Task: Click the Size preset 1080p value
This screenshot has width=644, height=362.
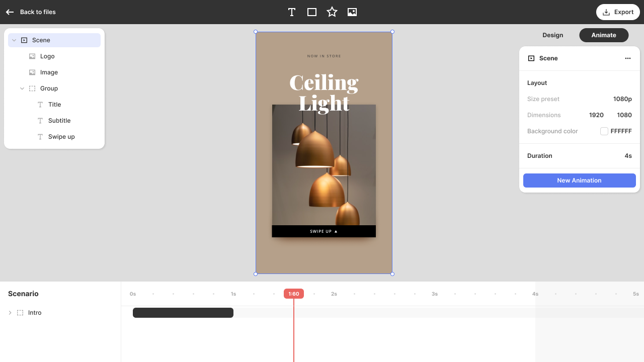Action: coord(622,99)
